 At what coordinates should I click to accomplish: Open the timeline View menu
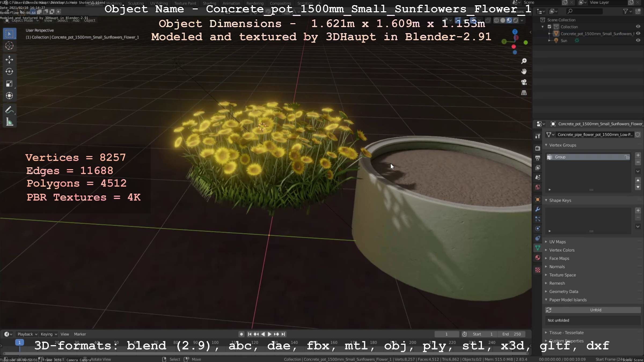point(65,334)
